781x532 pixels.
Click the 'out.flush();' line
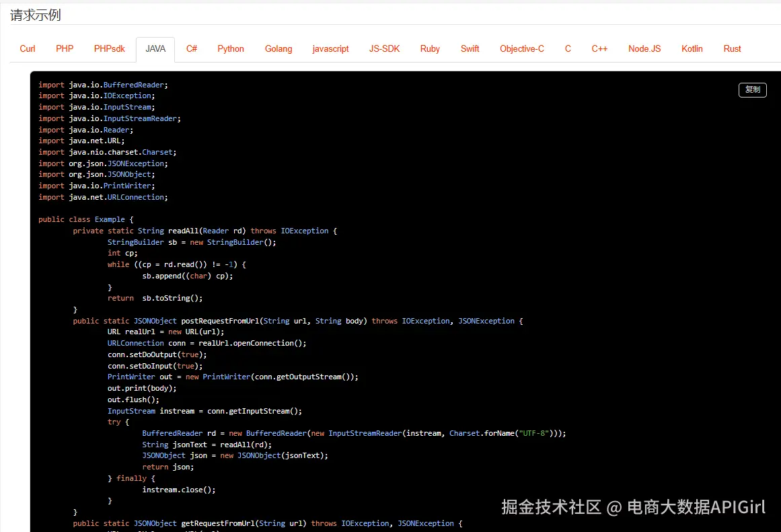[133, 400]
